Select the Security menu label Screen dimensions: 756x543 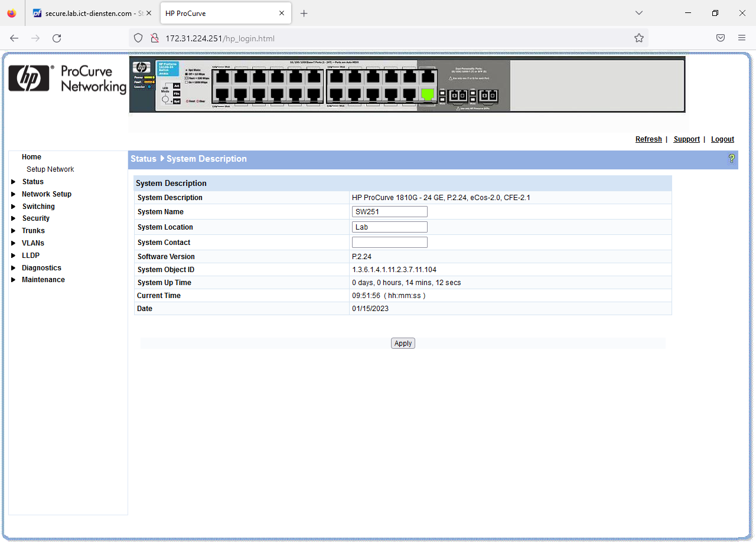(x=36, y=218)
